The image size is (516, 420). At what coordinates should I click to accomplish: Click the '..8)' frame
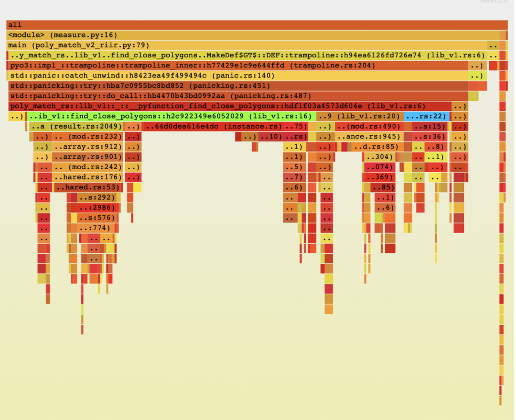tap(435, 147)
